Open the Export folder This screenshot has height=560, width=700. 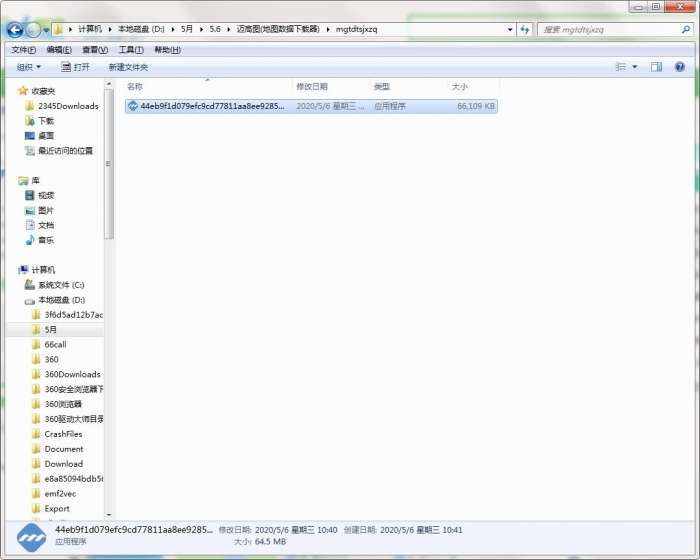[57, 509]
